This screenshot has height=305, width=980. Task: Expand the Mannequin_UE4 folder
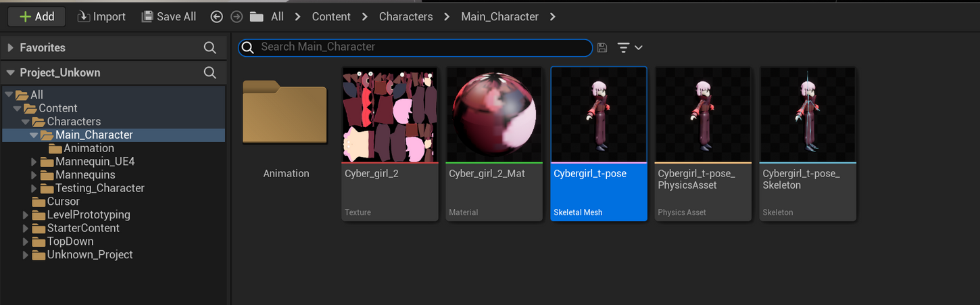(34, 162)
